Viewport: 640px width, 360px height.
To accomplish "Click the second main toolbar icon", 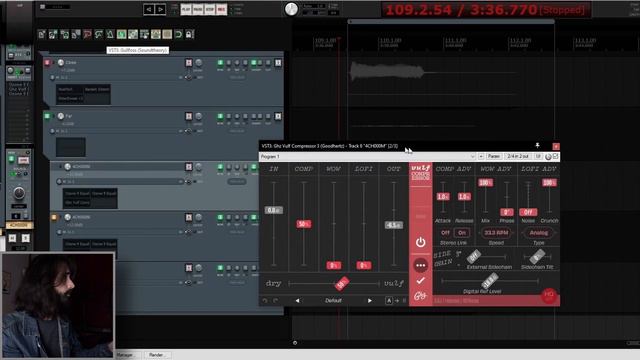I will coord(53,34).
